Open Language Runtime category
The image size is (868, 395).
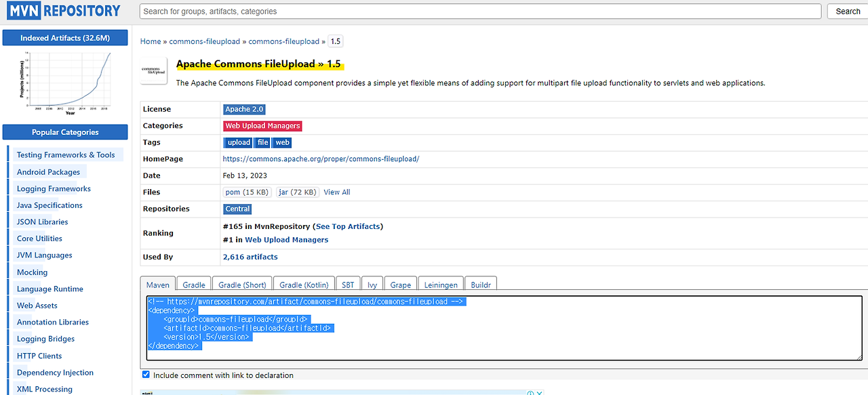tap(50, 289)
